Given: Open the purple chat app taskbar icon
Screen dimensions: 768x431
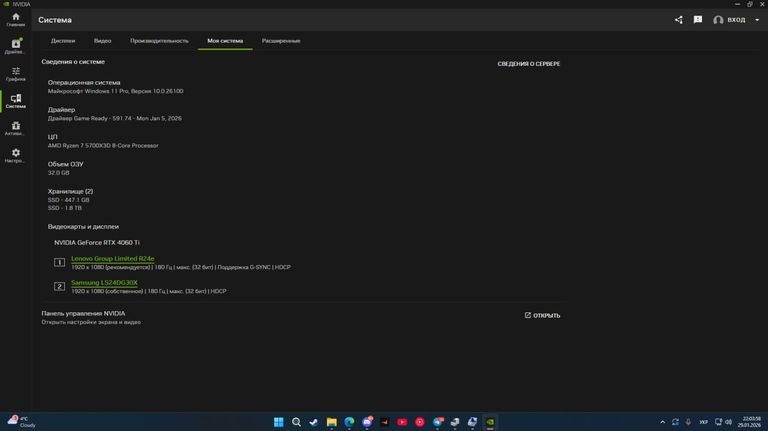Looking at the screenshot, I should (367, 422).
